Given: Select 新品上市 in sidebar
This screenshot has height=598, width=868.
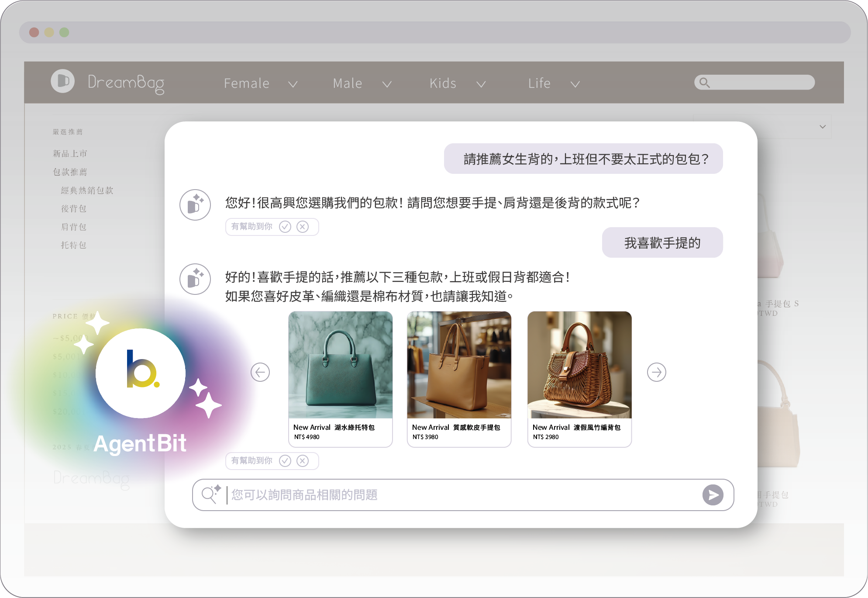Looking at the screenshot, I should point(70,154).
